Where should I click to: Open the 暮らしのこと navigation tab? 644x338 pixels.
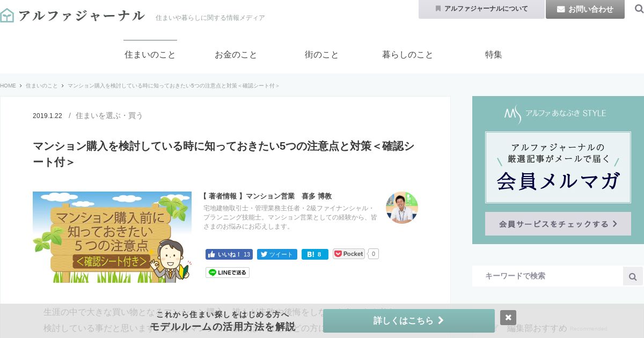(x=408, y=55)
